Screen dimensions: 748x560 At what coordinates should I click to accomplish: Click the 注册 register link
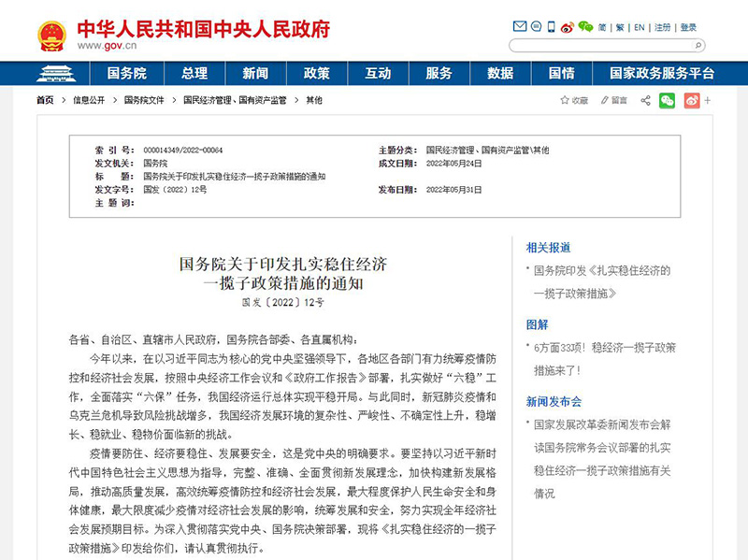click(663, 28)
